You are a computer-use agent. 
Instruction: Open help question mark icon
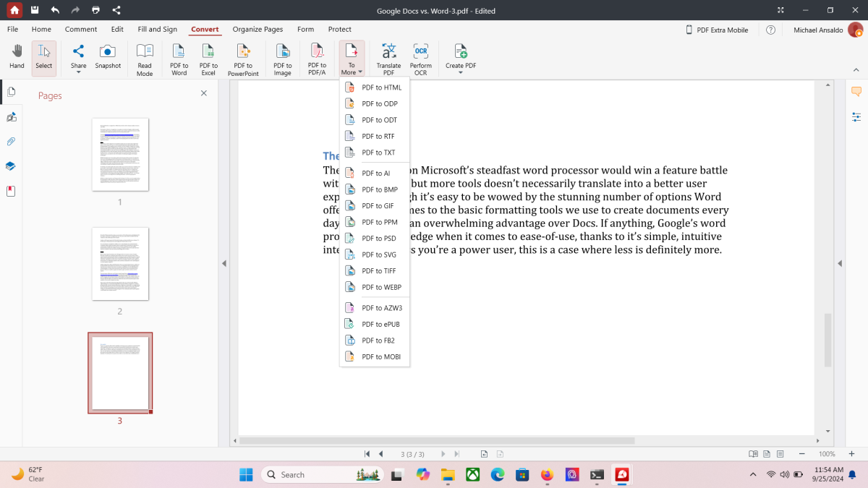(x=771, y=30)
